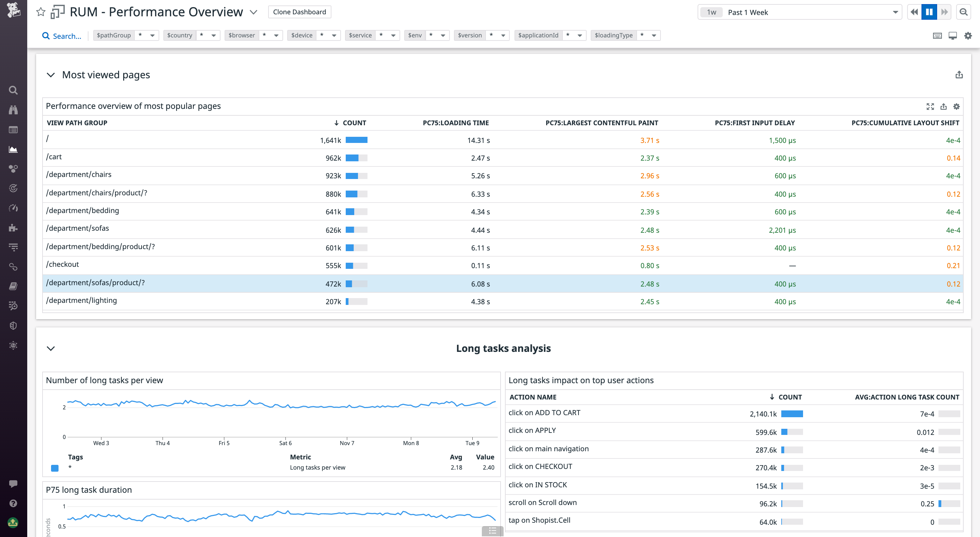This screenshot has width=980, height=537.
Task: Enter TV screen mode via monitor icon
Action: (953, 35)
